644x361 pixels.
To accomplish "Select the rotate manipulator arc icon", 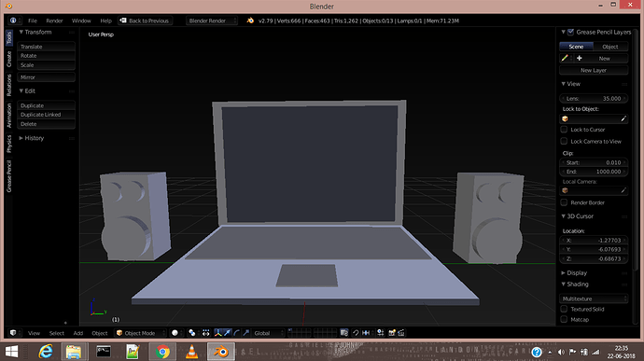I will coord(237,333).
